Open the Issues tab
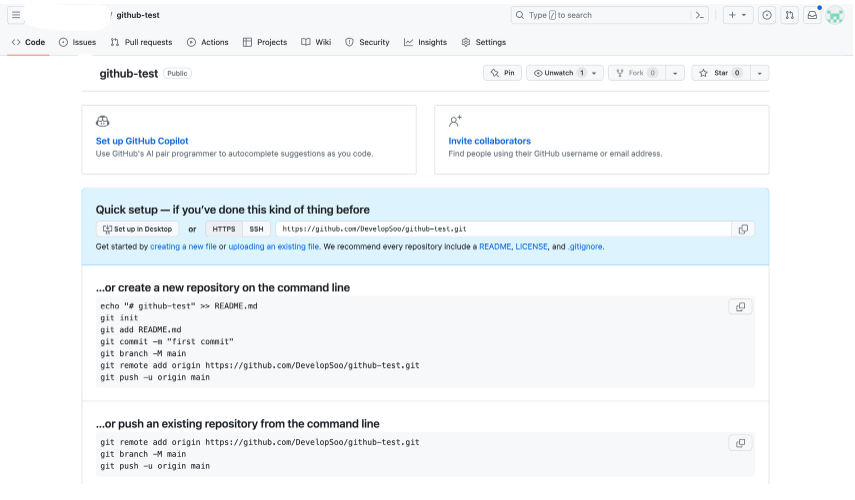This screenshot has width=855, height=500. tap(77, 42)
